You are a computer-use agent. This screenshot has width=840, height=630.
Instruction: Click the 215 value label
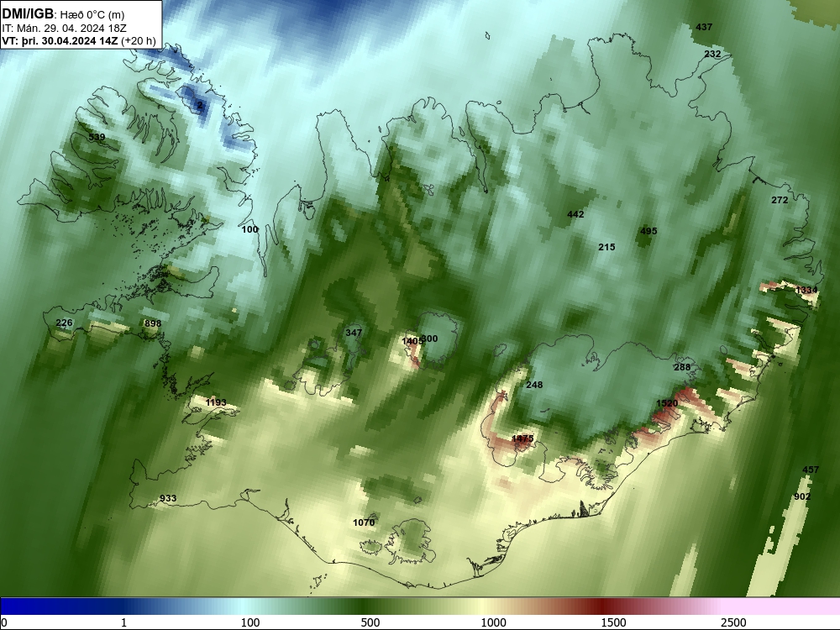click(606, 247)
